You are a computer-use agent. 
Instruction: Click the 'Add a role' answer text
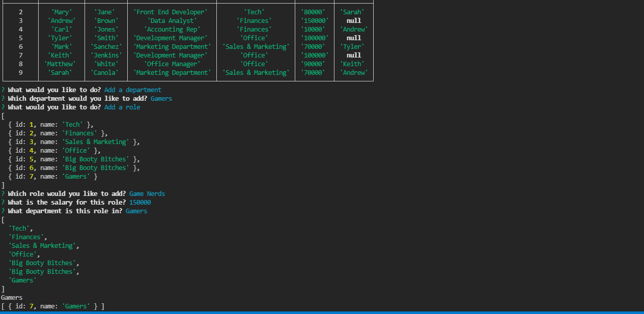click(122, 107)
